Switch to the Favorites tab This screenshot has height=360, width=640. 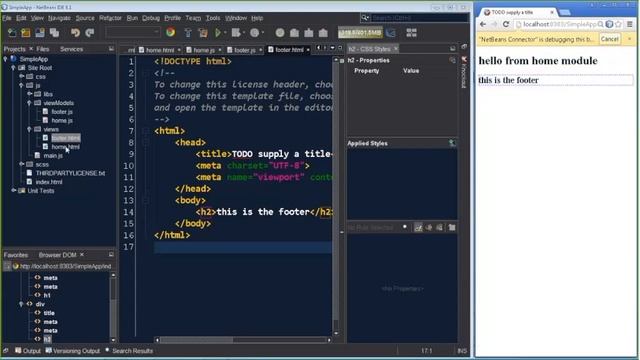(x=16, y=255)
